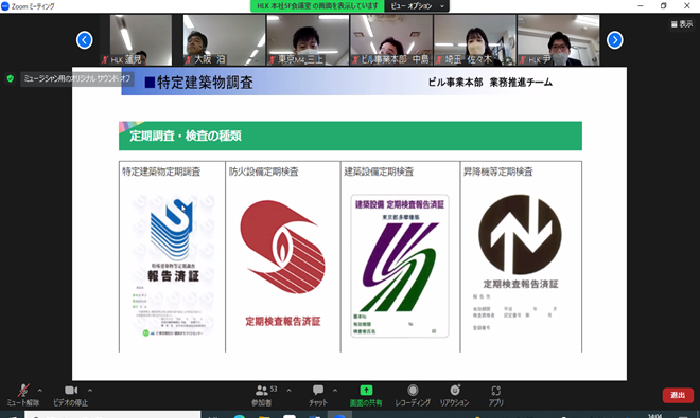Viewport: 700px width, 418px height.
Task: Click the red fire equipment mark image
Action: click(283, 247)
